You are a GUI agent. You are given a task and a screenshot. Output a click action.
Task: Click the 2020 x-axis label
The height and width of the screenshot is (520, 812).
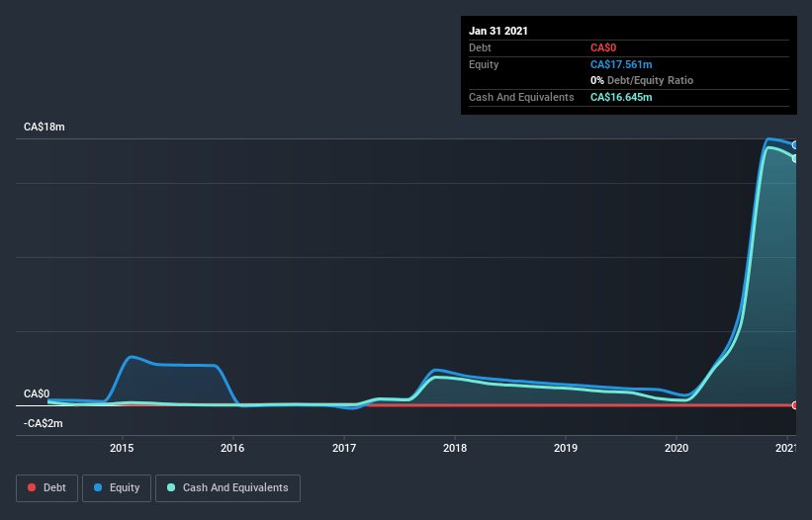click(x=677, y=448)
